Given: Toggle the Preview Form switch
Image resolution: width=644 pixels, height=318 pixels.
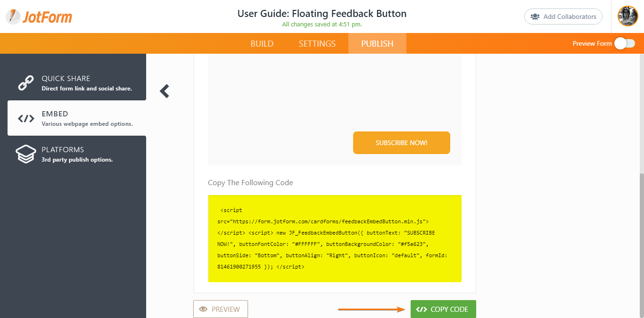Looking at the screenshot, I should (625, 43).
